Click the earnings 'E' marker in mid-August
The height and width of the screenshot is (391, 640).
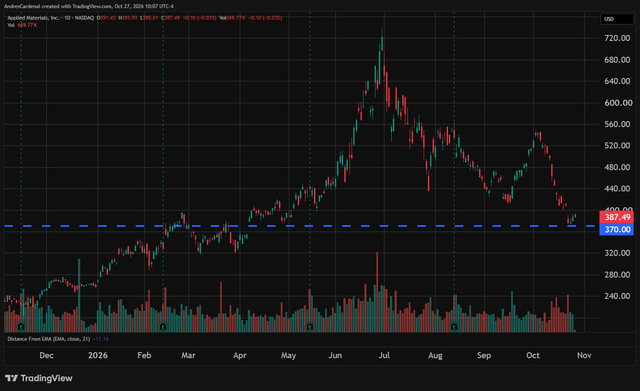coord(454,327)
